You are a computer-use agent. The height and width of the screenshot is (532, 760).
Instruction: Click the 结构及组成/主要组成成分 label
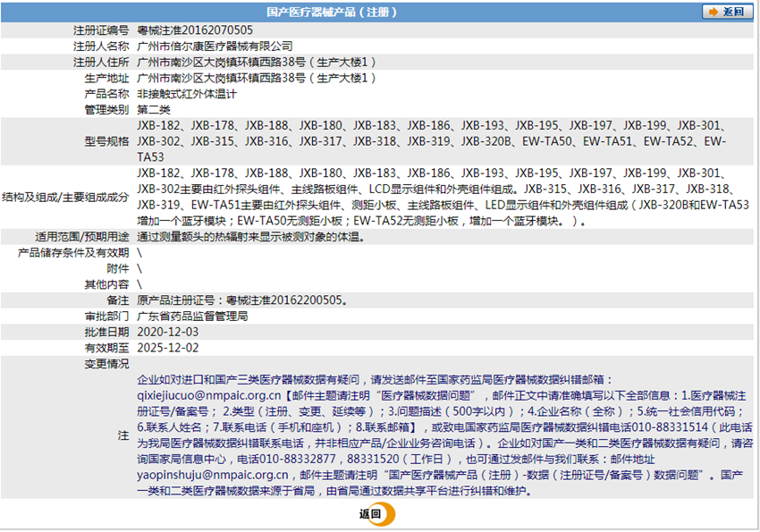pyautogui.click(x=65, y=198)
